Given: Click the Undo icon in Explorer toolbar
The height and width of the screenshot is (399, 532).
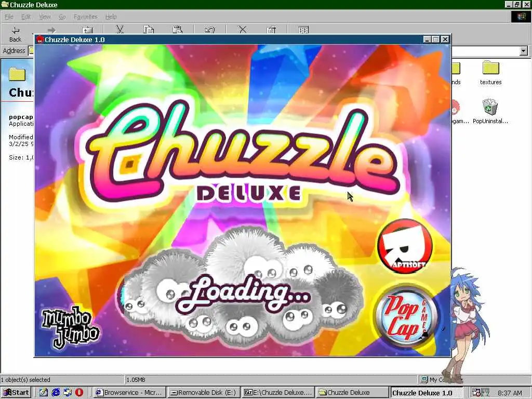Looking at the screenshot, I should [210, 30].
